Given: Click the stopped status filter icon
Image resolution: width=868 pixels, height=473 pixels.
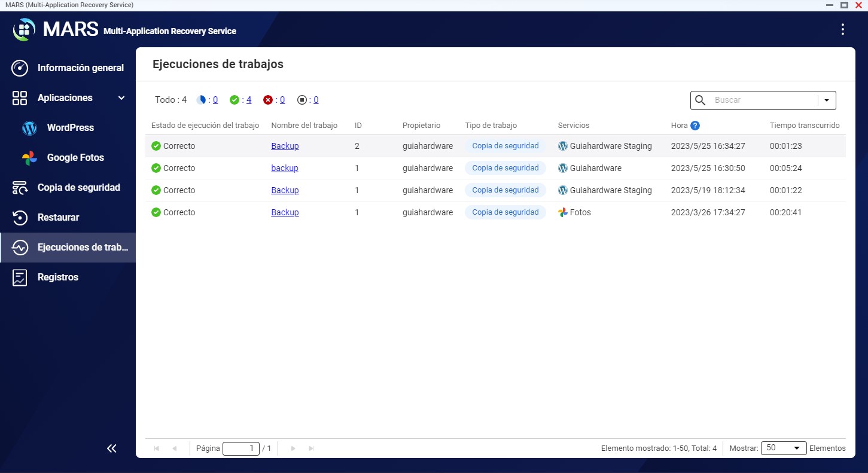Looking at the screenshot, I should 302,100.
